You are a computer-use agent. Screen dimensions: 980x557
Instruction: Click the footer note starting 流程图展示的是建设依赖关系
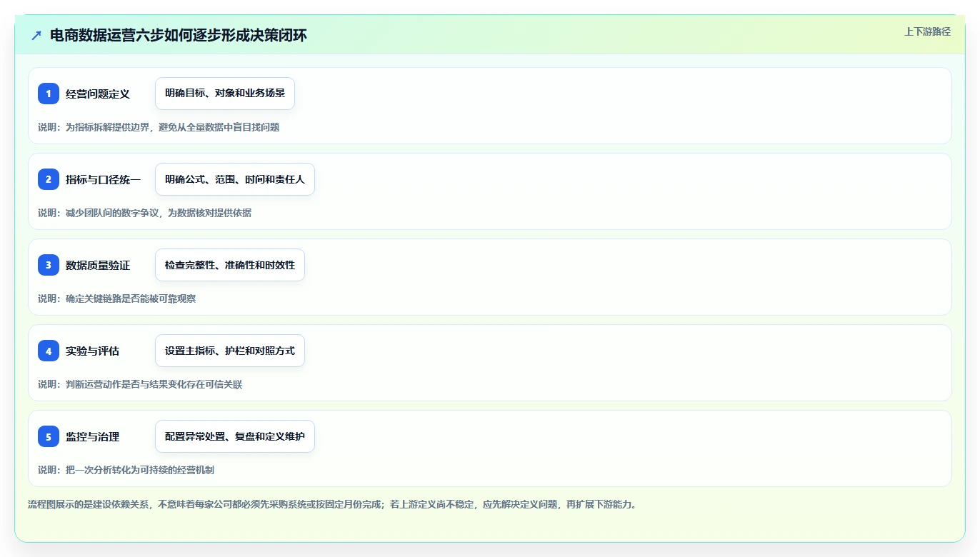pyautogui.click(x=332, y=504)
